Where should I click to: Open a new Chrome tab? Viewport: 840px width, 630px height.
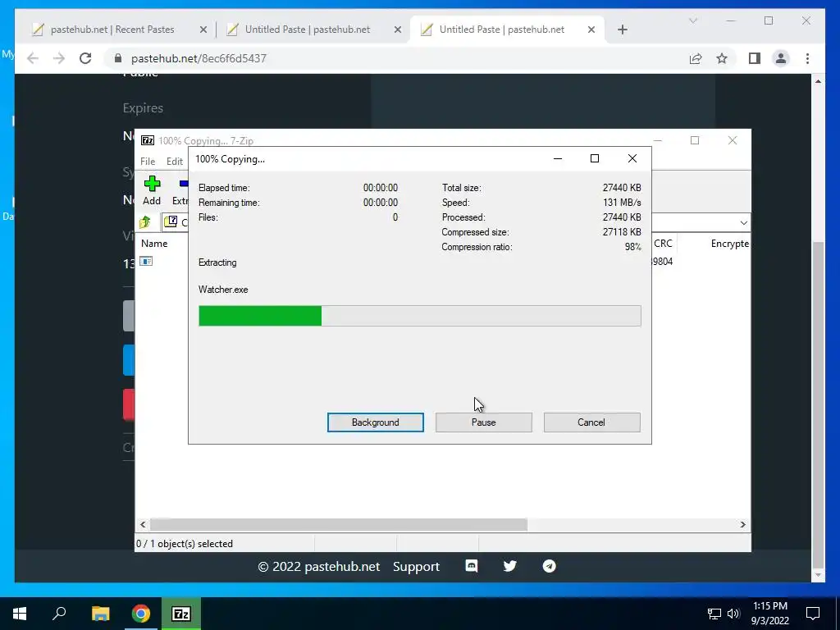622,30
